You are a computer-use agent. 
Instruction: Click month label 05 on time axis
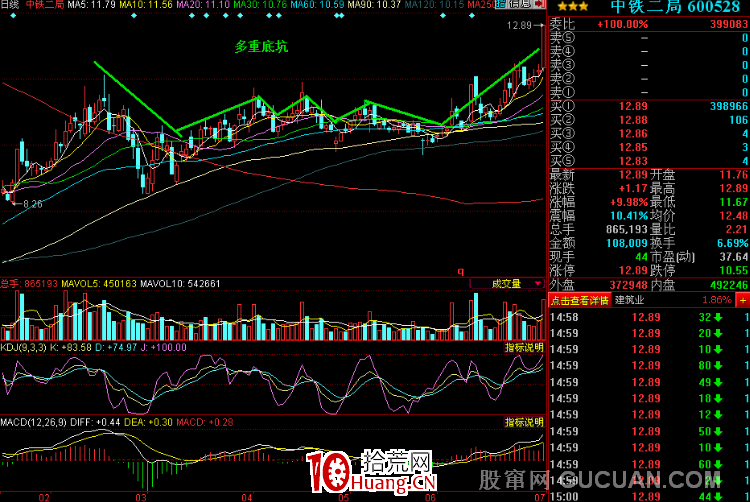[x=343, y=497]
